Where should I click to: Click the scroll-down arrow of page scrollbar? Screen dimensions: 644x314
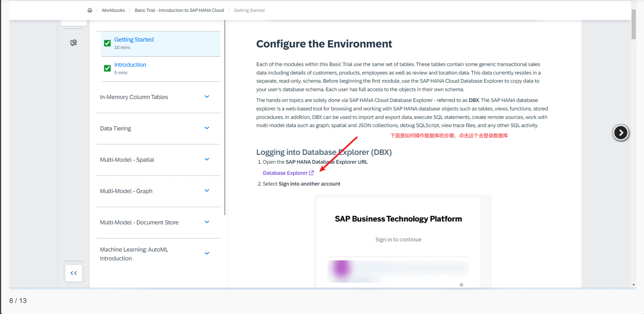coord(634,285)
